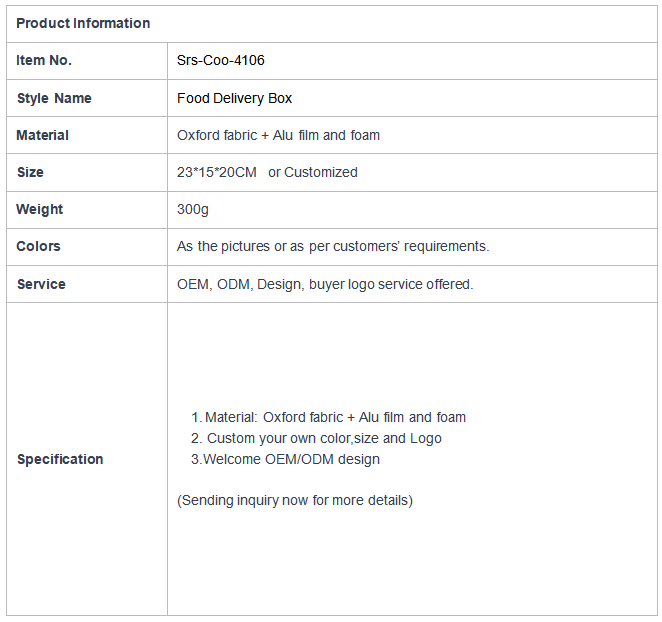Image resolution: width=662 pixels, height=622 pixels.
Task: Select the Service label cell
Action: [87, 284]
